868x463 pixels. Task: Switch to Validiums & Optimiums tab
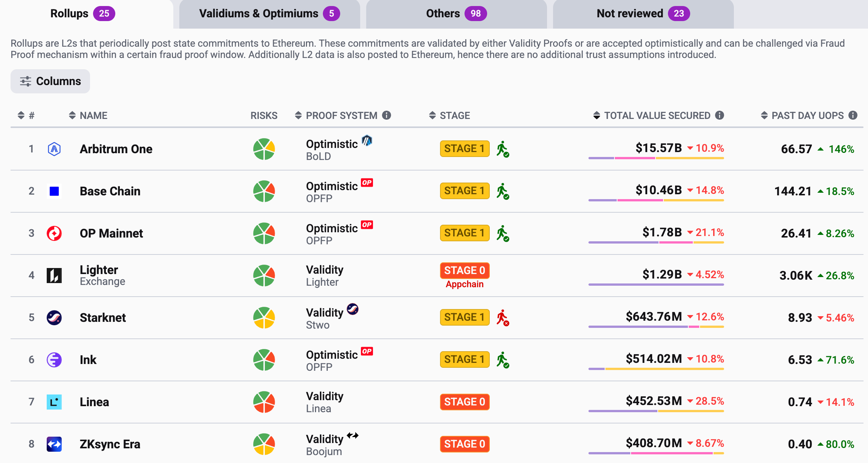pyautogui.click(x=269, y=14)
